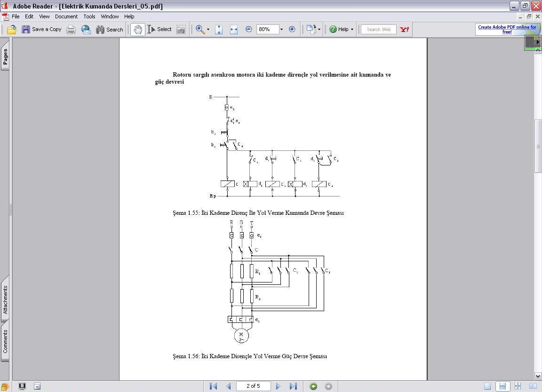
Task: Click the Open file folder icon
Action: tap(12, 29)
